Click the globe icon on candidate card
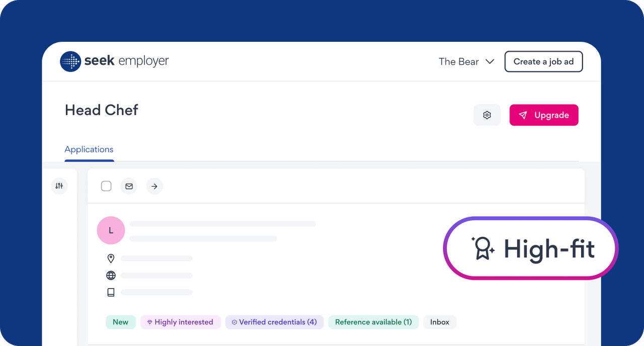Screen dimensions: 644x346 [111, 276]
